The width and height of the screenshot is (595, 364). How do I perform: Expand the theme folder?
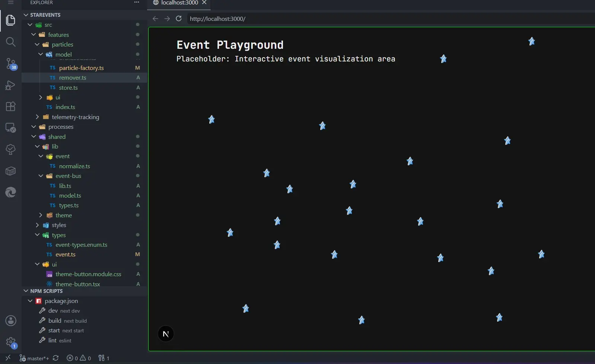click(x=41, y=215)
